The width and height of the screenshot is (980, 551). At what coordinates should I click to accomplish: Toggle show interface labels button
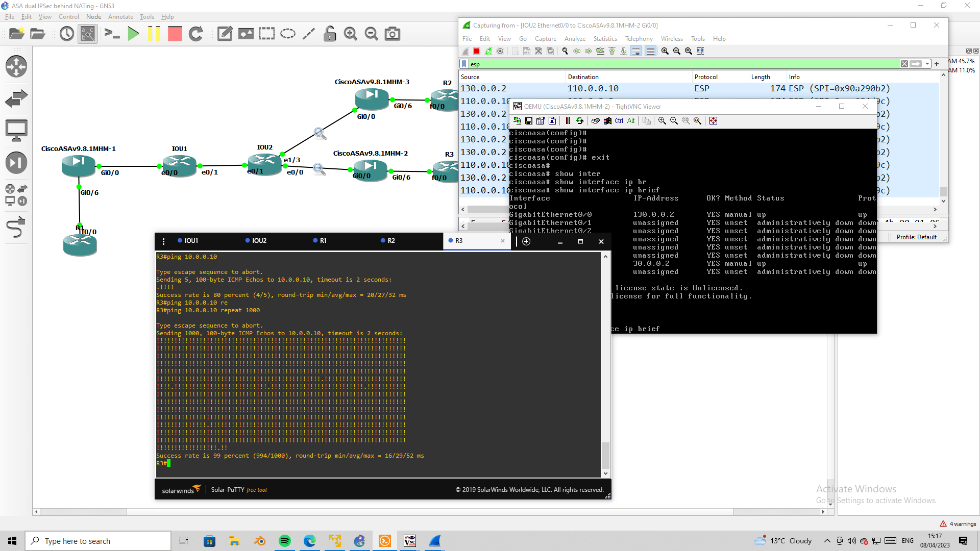[88, 34]
